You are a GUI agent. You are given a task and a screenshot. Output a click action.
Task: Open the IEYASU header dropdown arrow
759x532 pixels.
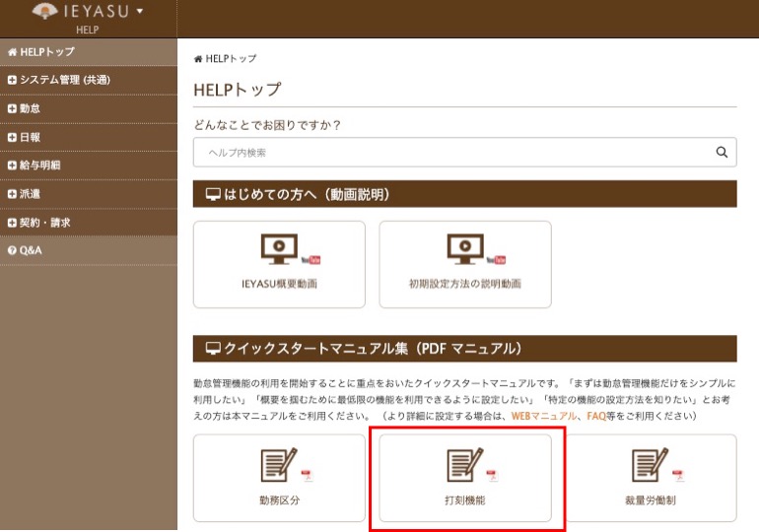click(140, 11)
